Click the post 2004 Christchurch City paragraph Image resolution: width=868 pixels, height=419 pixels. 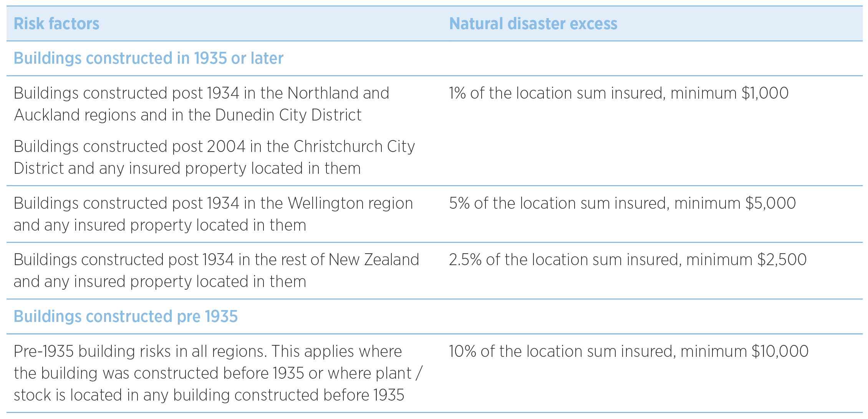(x=214, y=157)
